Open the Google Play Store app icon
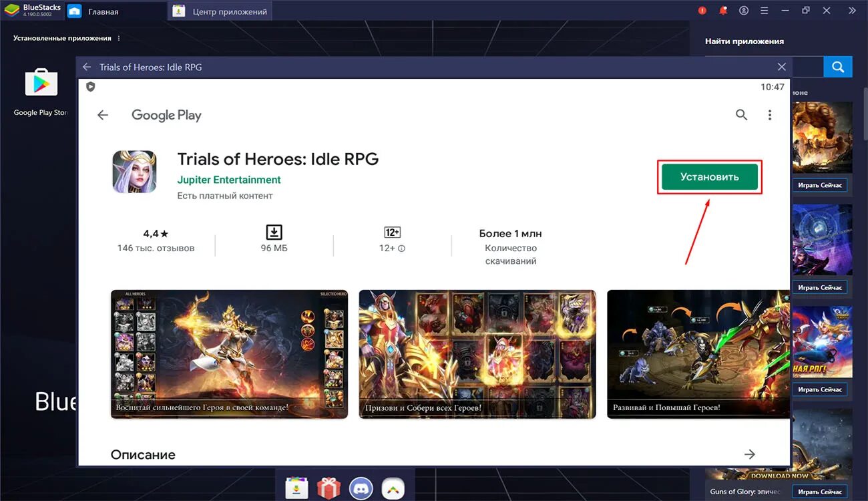This screenshot has width=868, height=501. (41, 83)
